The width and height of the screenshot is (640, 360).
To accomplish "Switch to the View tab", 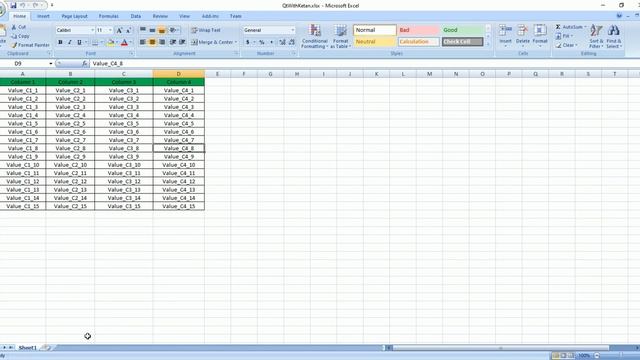I will click(x=184, y=16).
